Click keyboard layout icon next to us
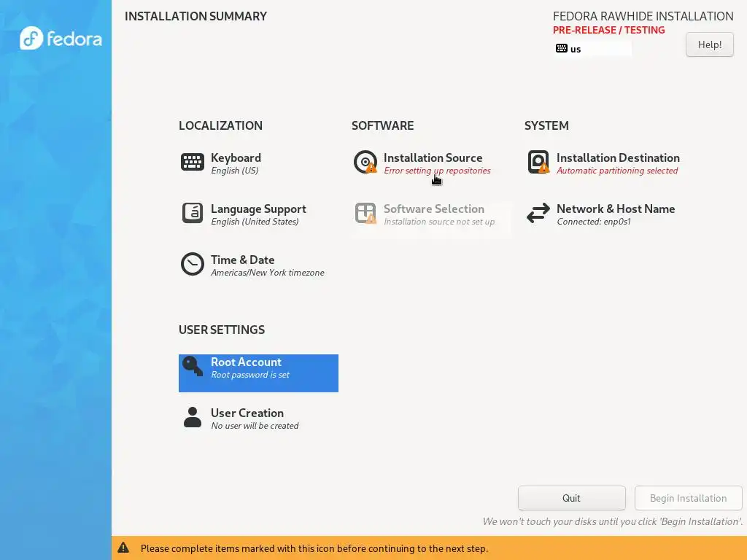 (x=562, y=49)
